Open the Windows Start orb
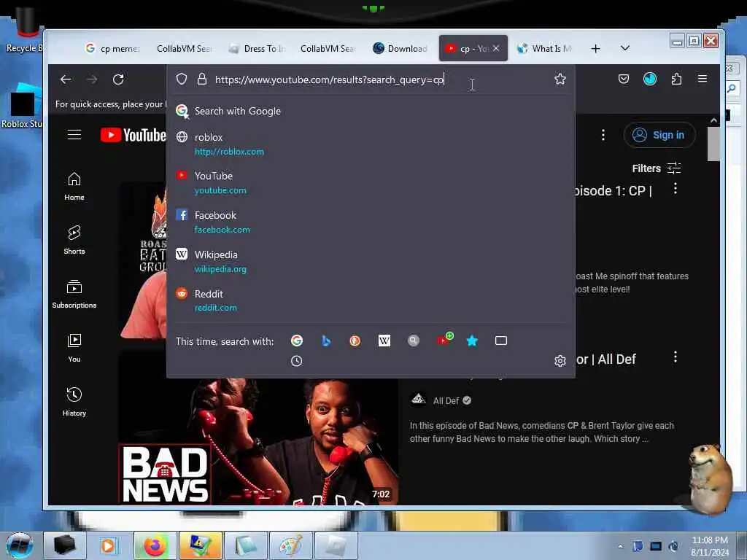Screen dimensions: 747x560 point(19,545)
